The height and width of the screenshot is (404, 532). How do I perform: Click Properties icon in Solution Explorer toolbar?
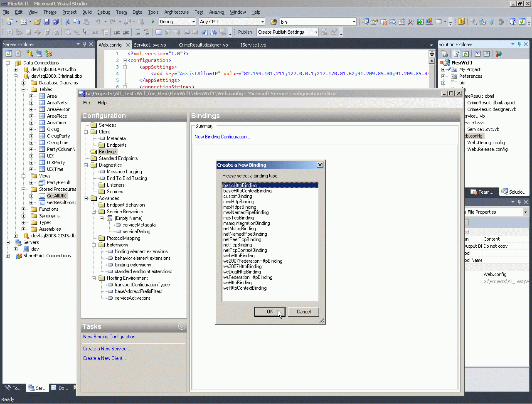pyautogui.click(x=444, y=54)
